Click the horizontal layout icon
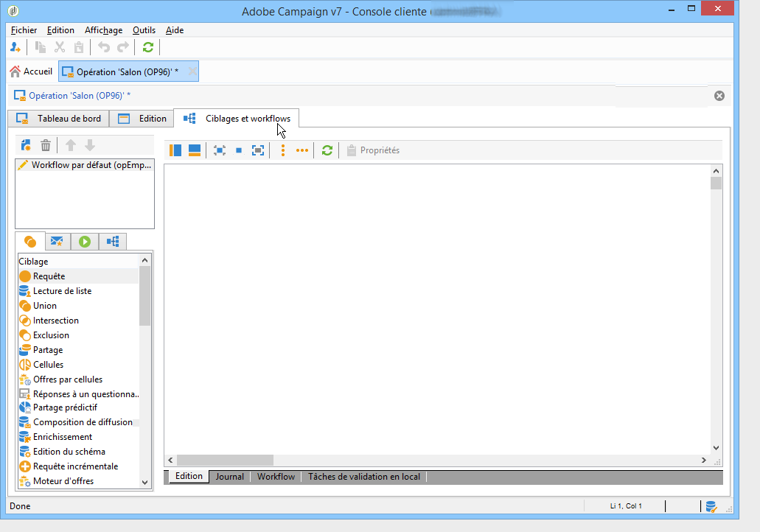 [x=195, y=150]
